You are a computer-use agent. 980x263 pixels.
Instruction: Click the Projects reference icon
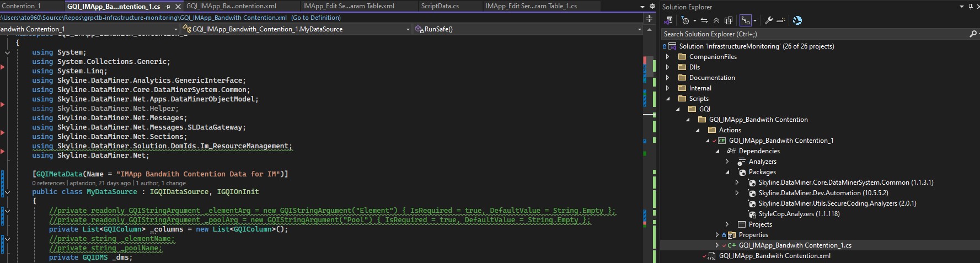(x=742, y=224)
